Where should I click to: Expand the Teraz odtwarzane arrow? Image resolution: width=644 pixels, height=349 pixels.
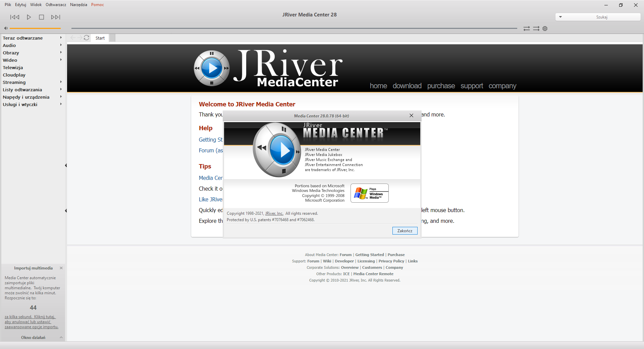(x=61, y=38)
